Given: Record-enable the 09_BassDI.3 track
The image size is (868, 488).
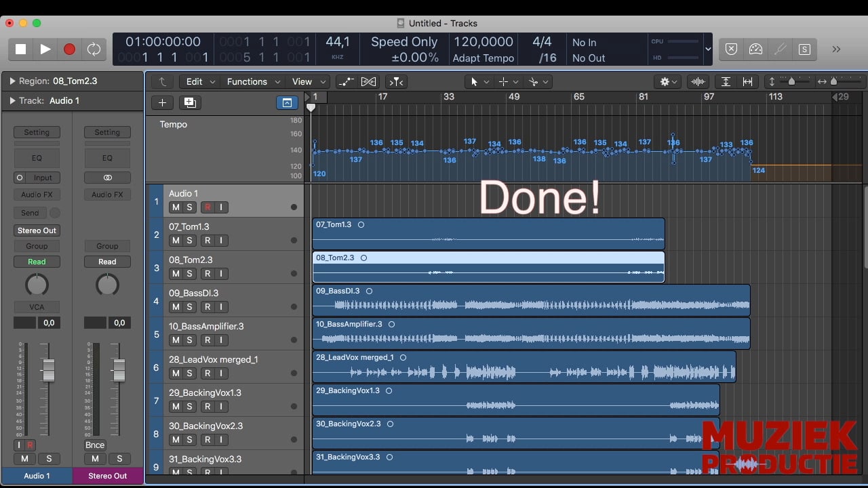Looking at the screenshot, I should point(208,307).
